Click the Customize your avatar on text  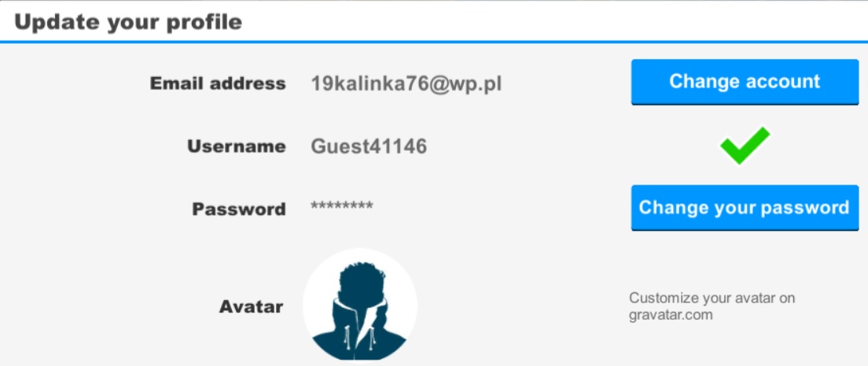712,298
